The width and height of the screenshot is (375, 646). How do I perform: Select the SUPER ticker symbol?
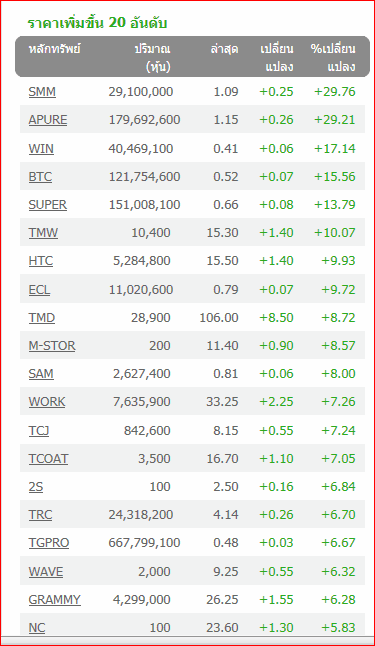(47, 204)
